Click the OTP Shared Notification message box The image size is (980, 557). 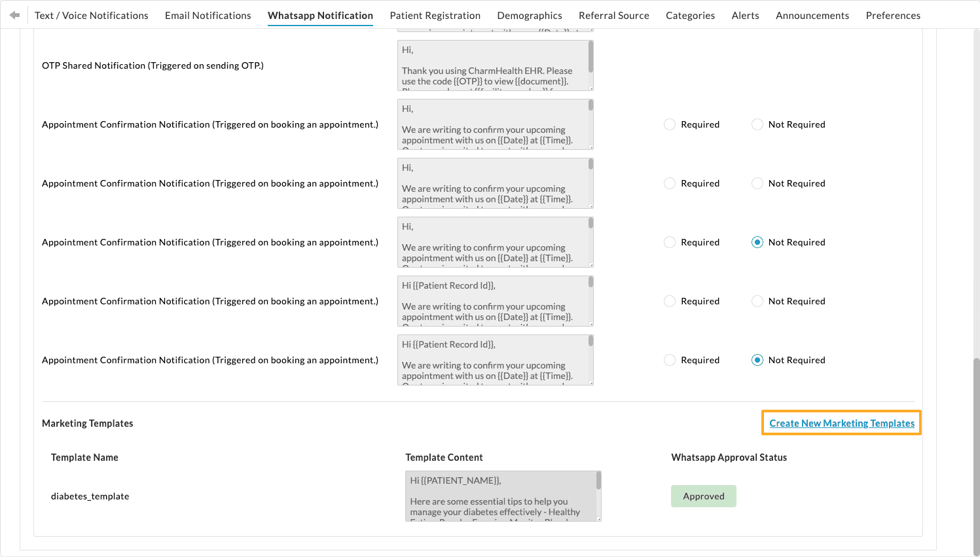(494, 65)
